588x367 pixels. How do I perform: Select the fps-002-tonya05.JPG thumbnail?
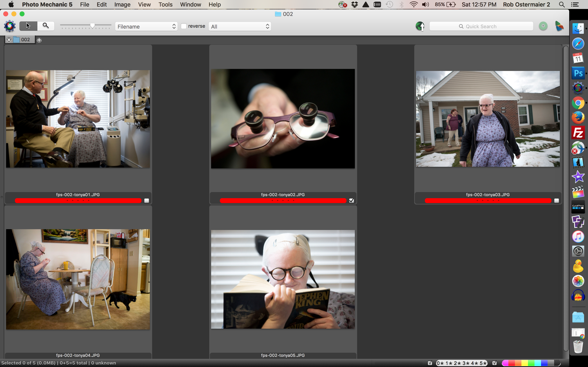tap(283, 279)
